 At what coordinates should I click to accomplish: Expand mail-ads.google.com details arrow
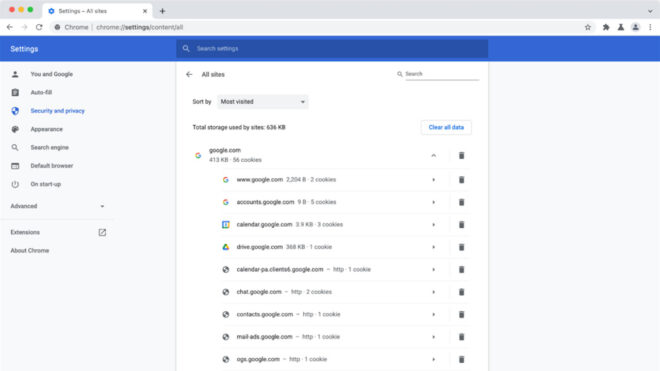(434, 337)
